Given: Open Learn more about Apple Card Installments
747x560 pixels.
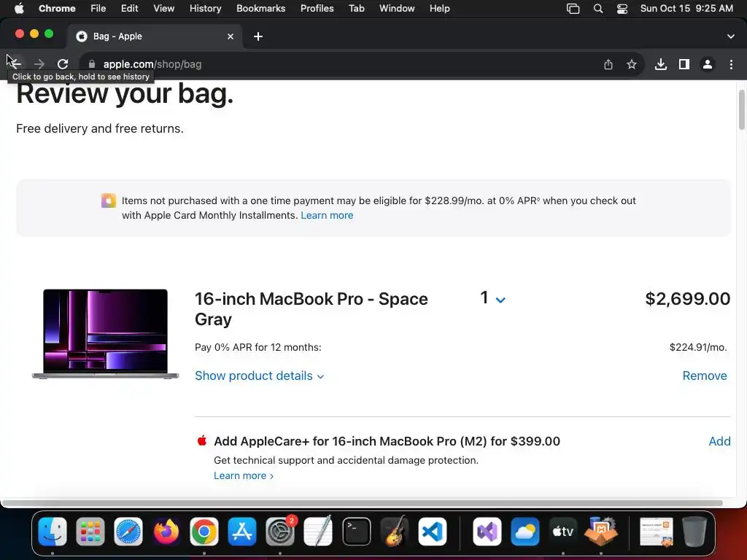Looking at the screenshot, I should pyautogui.click(x=327, y=215).
